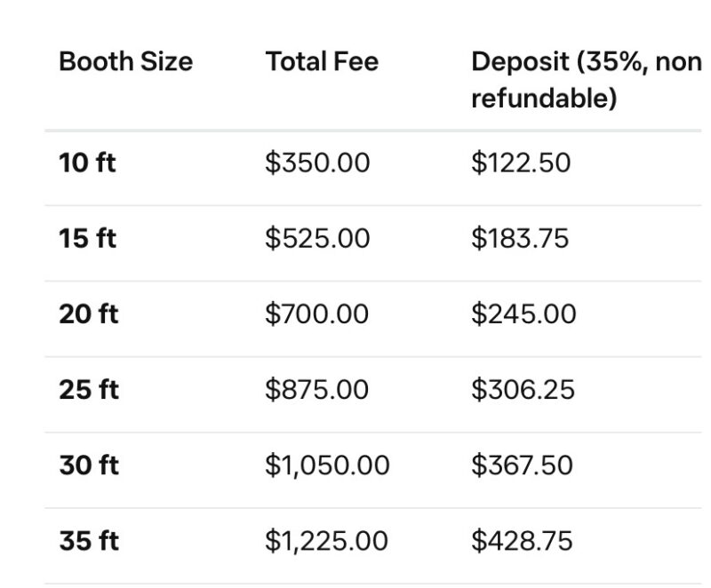Click the Total Fee column header
The width and height of the screenshot is (711, 588).
coord(322,62)
